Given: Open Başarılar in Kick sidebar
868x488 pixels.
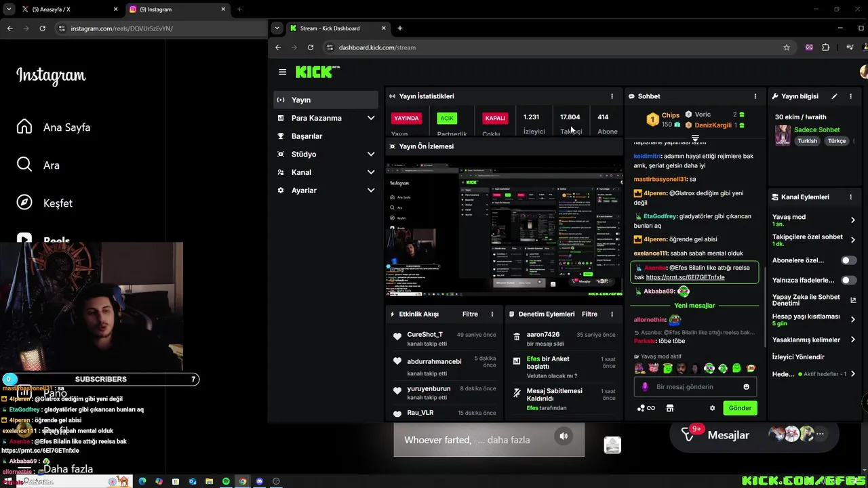Looking at the screenshot, I should tap(326, 136).
